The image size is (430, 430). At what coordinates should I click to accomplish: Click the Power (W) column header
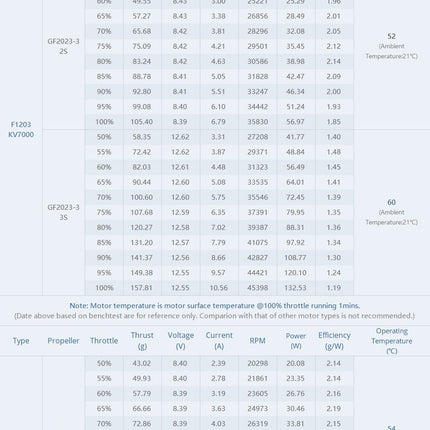tap(296, 341)
